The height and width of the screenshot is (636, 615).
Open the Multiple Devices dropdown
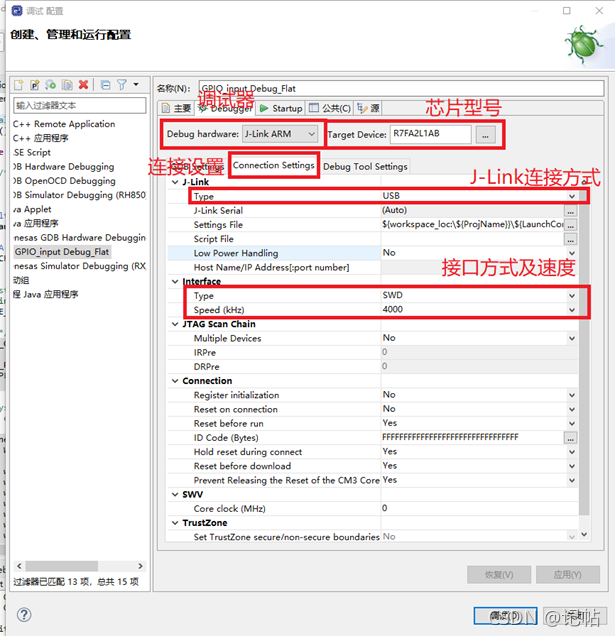pos(572,338)
